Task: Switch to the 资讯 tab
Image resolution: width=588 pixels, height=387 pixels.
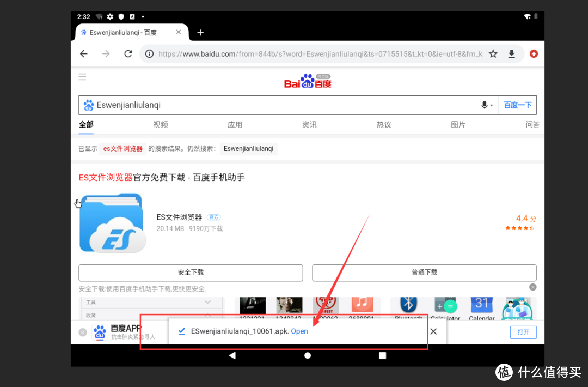Action: tap(309, 125)
